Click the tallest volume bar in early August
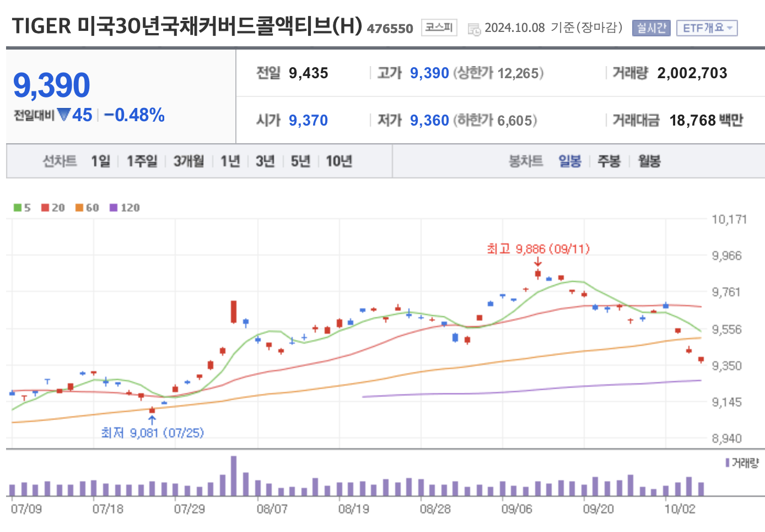 click(x=234, y=476)
